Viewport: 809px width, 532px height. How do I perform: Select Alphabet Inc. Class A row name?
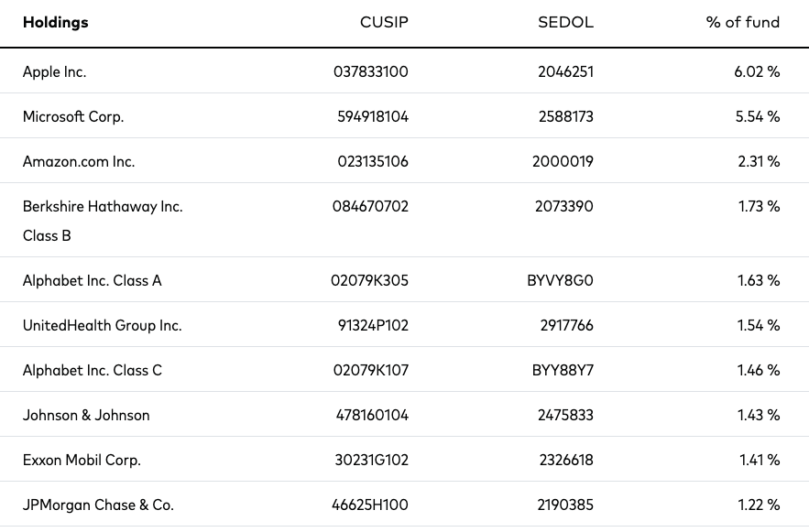coord(92,280)
